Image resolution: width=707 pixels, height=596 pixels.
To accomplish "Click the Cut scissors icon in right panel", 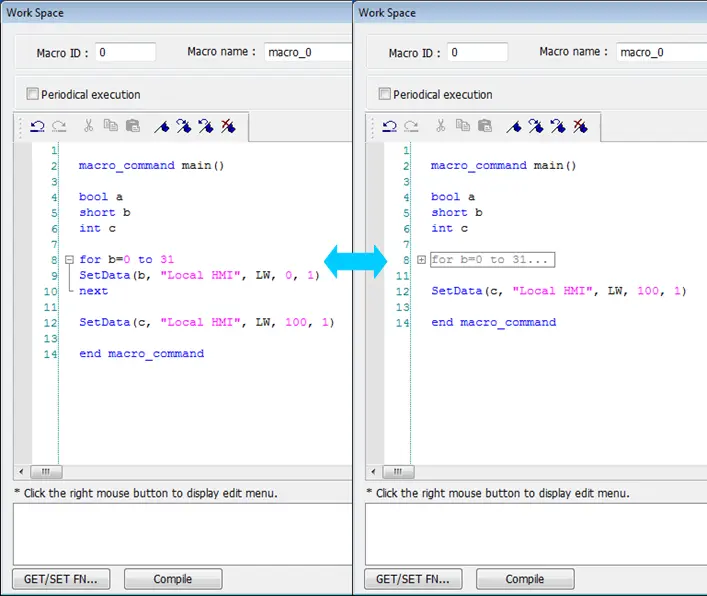I will [x=441, y=126].
